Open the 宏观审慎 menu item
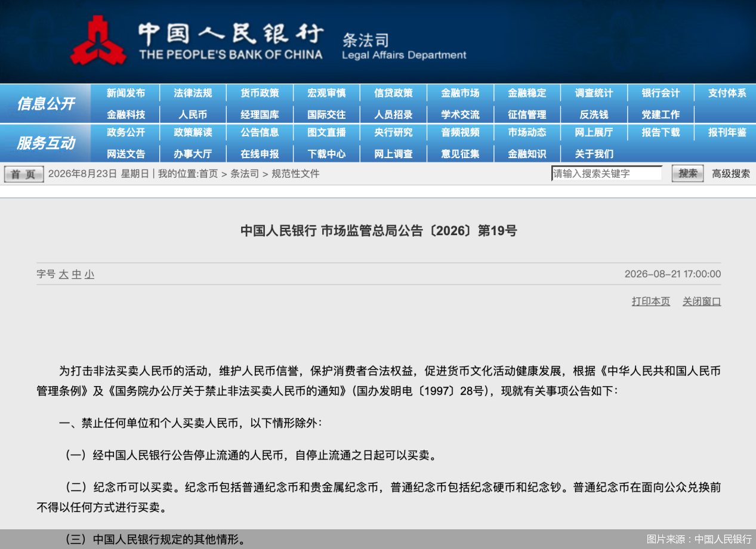 pyautogui.click(x=326, y=93)
